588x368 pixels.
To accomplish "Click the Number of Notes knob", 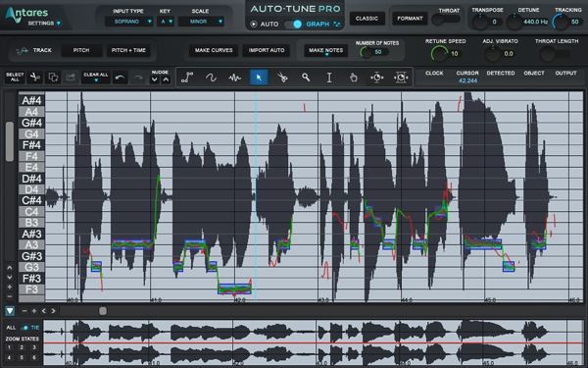I will click(x=367, y=52).
